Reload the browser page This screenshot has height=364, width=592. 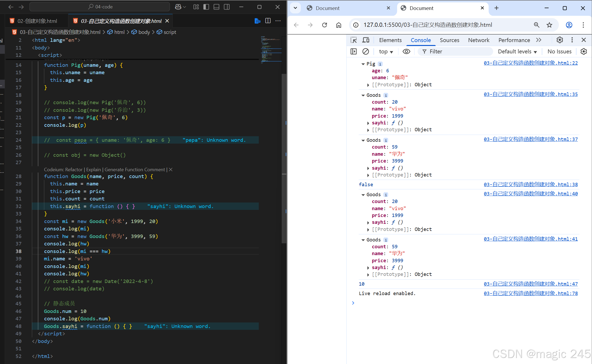click(x=325, y=25)
